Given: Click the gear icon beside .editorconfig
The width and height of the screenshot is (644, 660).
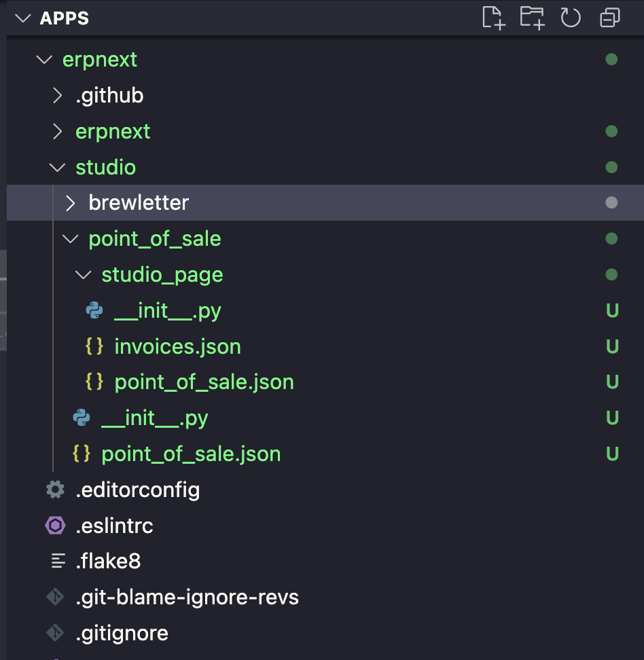Looking at the screenshot, I should pyautogui.click(x=55, y=490).
